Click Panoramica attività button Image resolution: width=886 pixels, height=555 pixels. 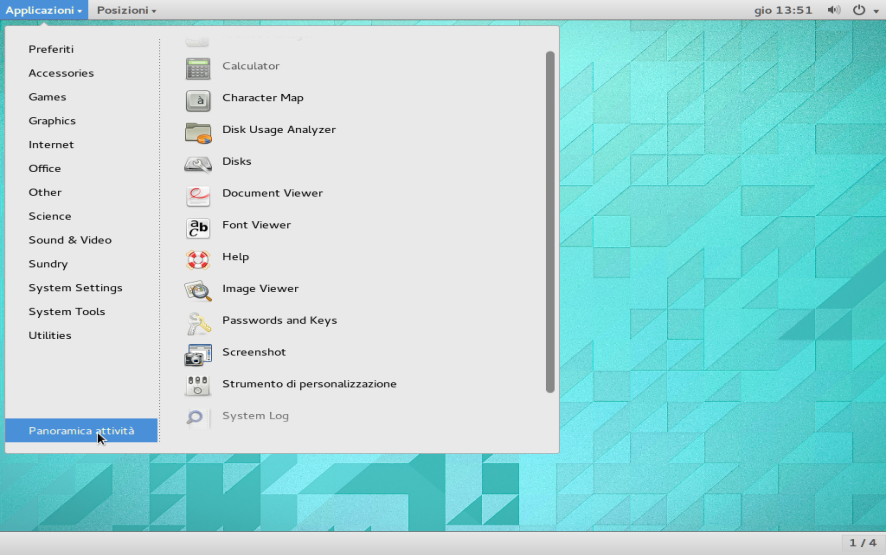click(81, 431)
